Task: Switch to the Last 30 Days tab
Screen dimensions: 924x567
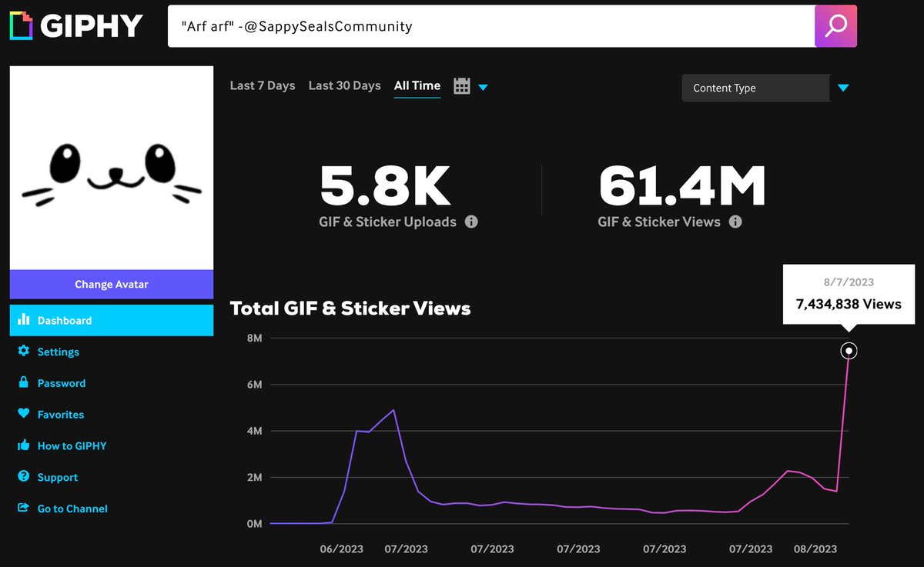Action: [x=344, y=85]
